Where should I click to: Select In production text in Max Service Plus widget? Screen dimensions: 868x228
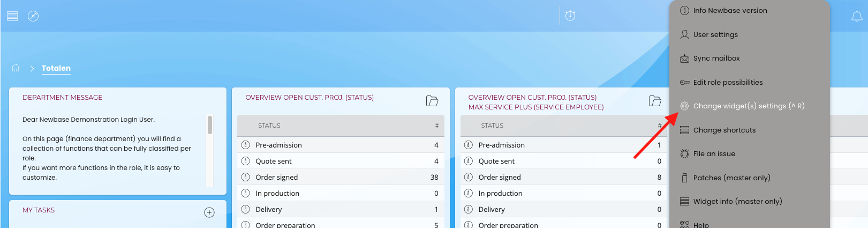501,193
